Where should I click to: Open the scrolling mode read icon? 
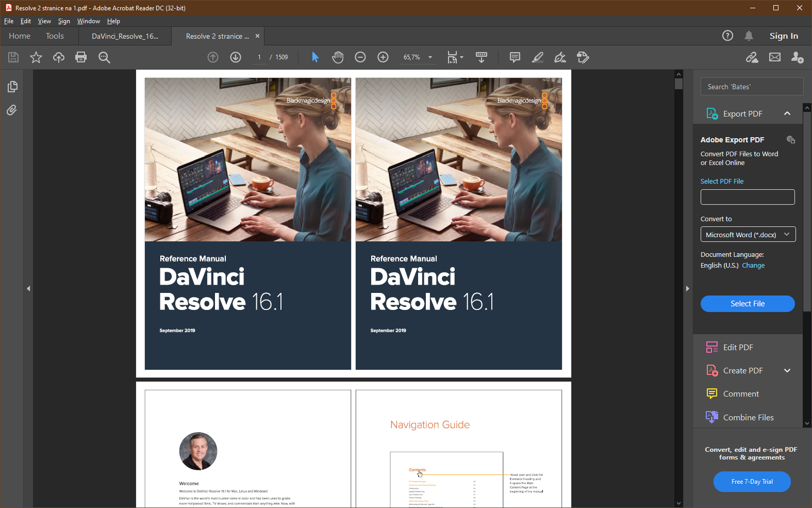pos(482,57)
